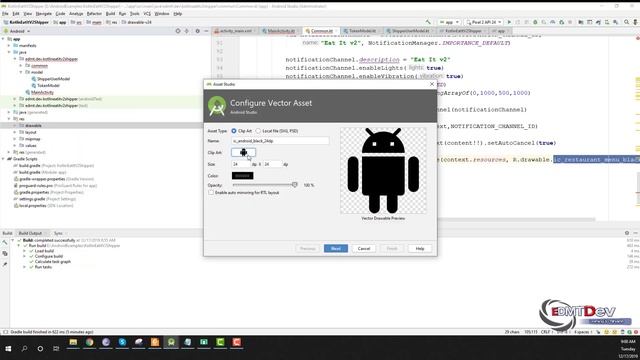Open Chrome from the taskbar
The width and height of the screenshot is (640, 360).
89,342
